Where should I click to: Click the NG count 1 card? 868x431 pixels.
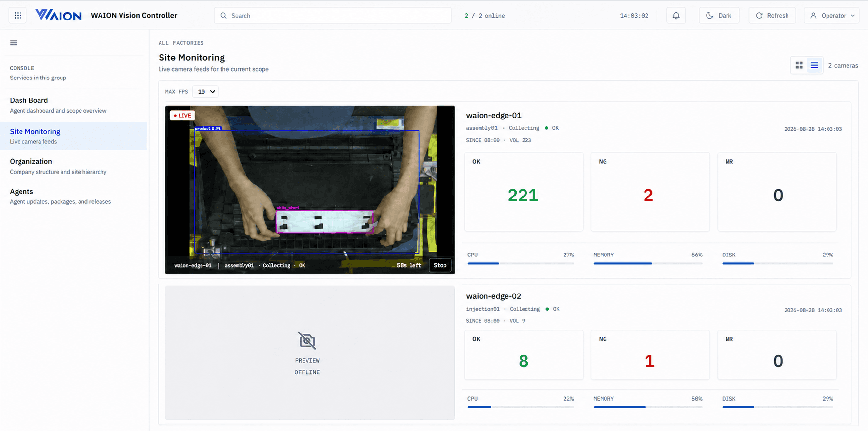pyautogui.click(x=650, y=355)
